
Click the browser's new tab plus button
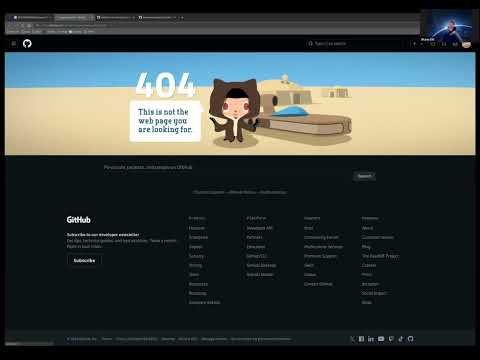point(182,17)
